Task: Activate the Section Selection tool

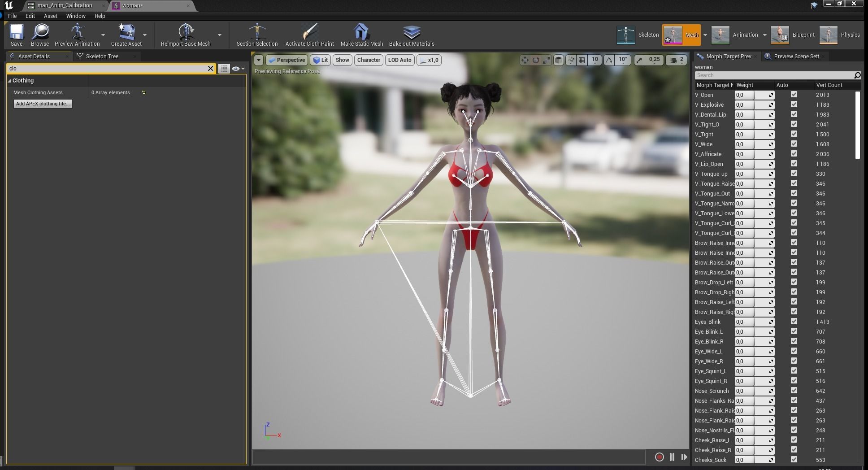Action: coord(257,35)
